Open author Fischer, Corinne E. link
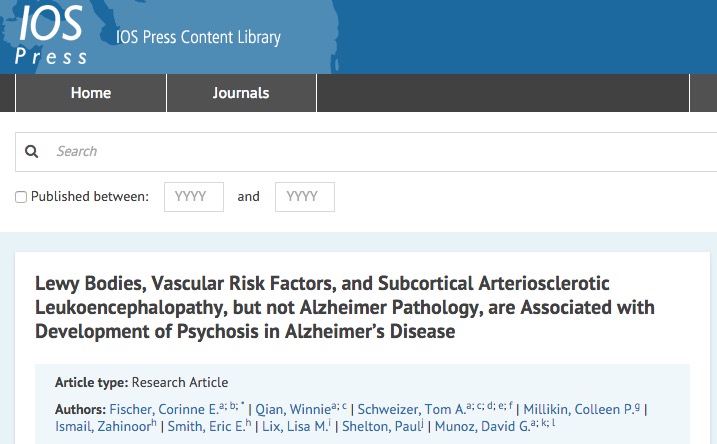The width and height of the screenshot is (717, 444). click(x=164, y=409)
